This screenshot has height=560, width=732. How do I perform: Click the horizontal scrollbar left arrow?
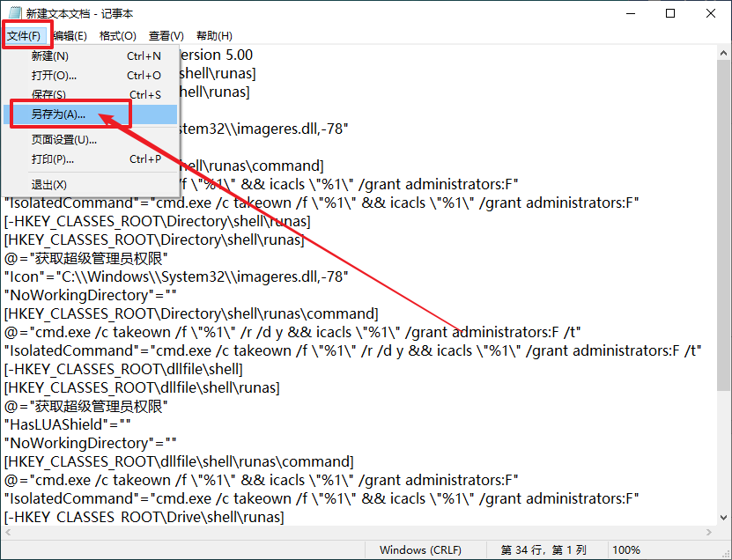coord(7,533)
